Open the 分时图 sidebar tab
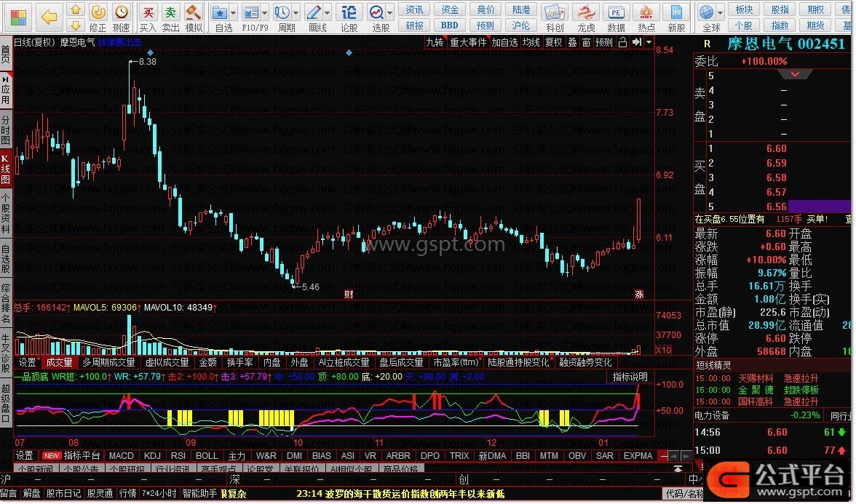The width and height of the screenshot is (856, 504). (x=6, y=129)
